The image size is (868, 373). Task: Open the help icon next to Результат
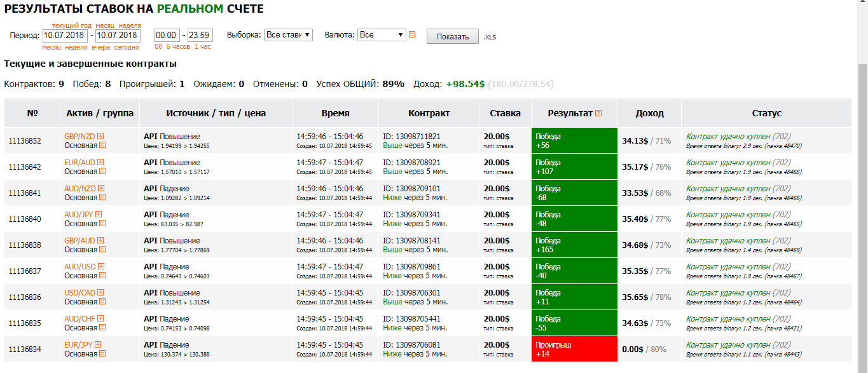598,113
